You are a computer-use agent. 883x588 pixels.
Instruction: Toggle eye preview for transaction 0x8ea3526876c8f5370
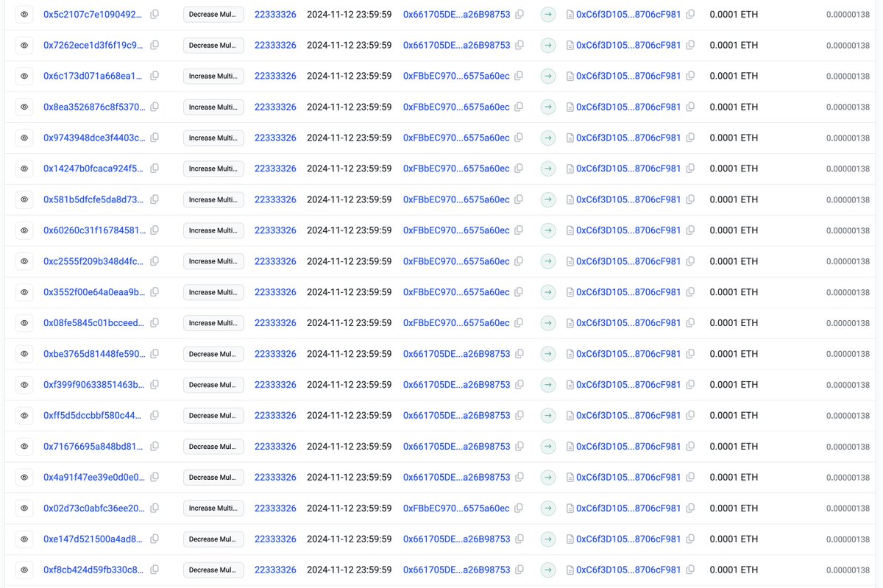click(x=24, y=107)
